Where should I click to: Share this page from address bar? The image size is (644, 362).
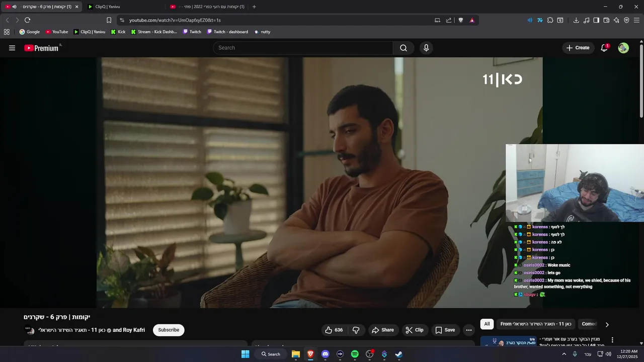pyautogui.click(x=449, y=20)
